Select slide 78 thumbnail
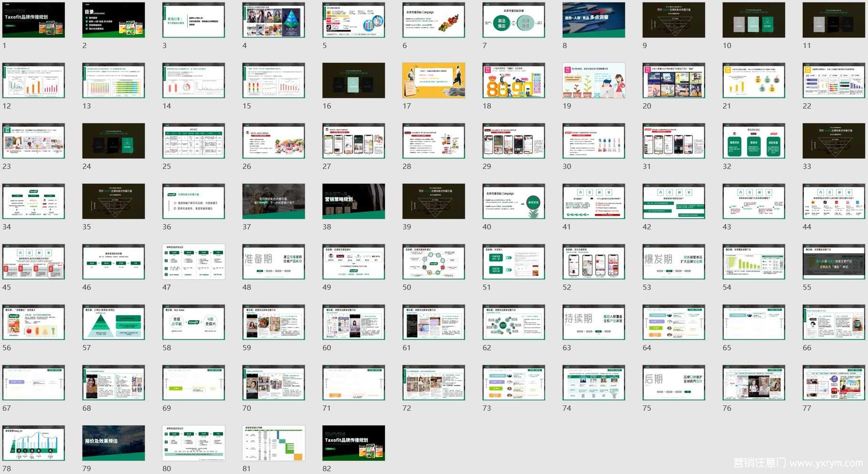The height and width of the screenshot is (474, 868). [x=33, y=443]
